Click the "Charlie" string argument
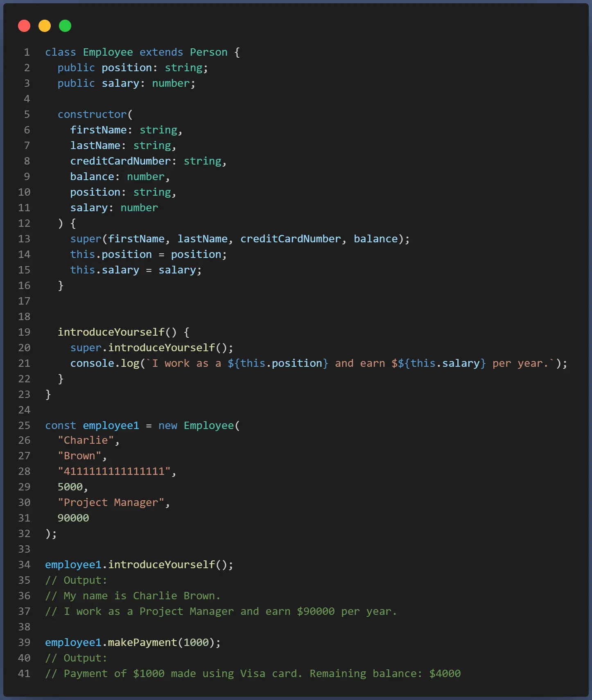 click(x=86, y=440)
